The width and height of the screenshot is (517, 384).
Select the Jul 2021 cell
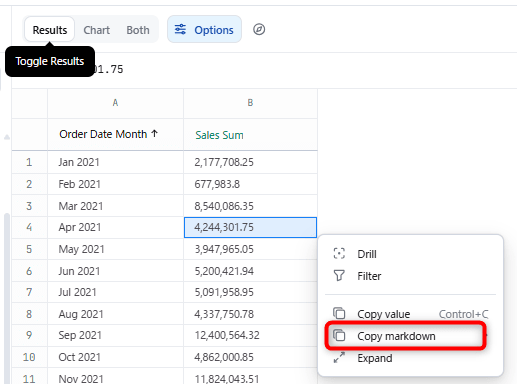click(x=115, y=292)
